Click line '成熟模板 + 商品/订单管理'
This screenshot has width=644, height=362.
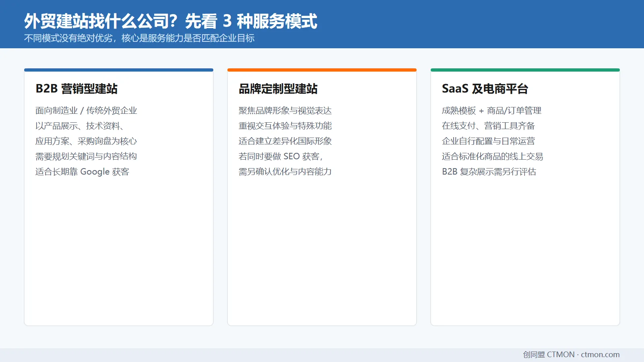pos(491,111)
